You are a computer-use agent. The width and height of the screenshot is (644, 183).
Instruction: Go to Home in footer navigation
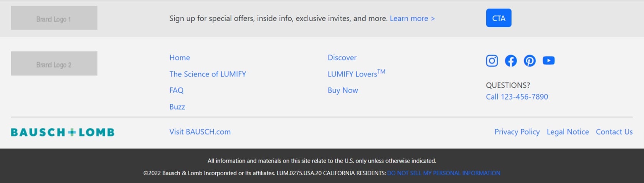point(180,58)
